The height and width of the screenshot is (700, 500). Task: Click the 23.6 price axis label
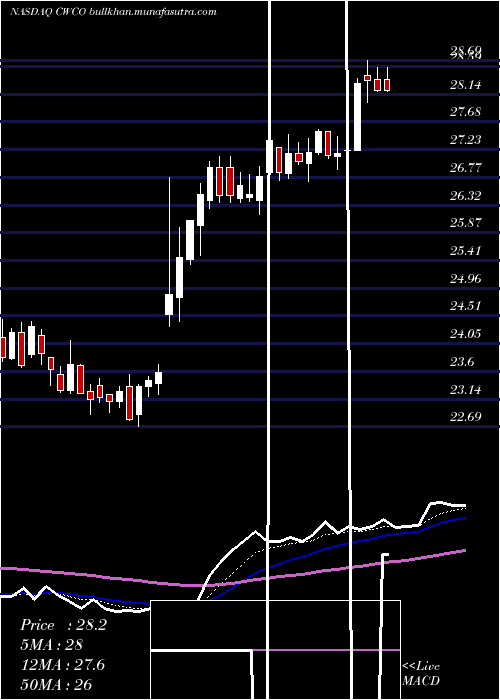click(462, 362)
